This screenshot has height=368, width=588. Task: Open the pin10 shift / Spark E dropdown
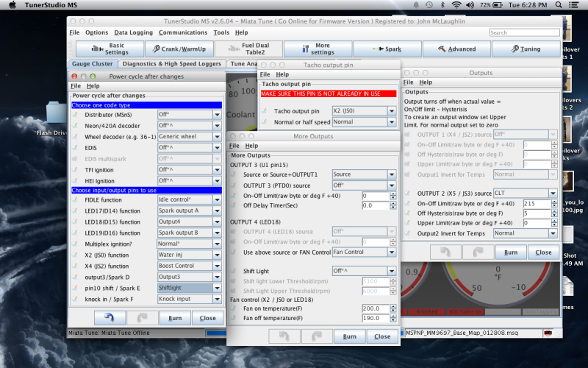click(217, 289)
